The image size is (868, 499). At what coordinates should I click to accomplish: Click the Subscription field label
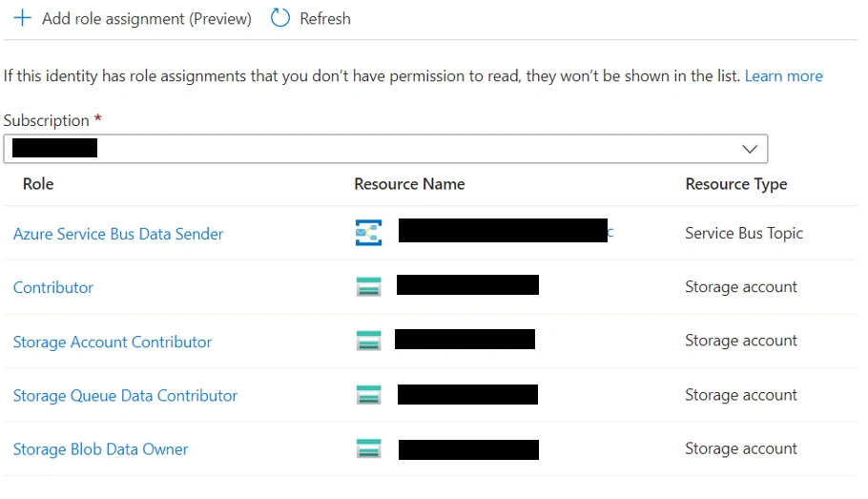[x=47, y=120]
